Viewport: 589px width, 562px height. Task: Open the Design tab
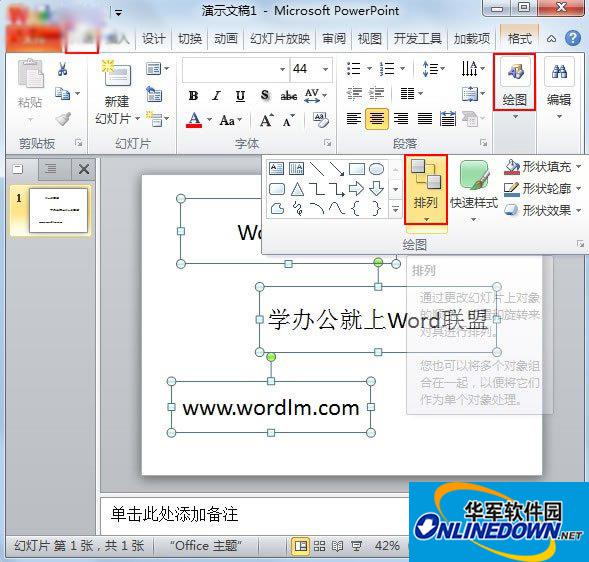coord(153,38)
